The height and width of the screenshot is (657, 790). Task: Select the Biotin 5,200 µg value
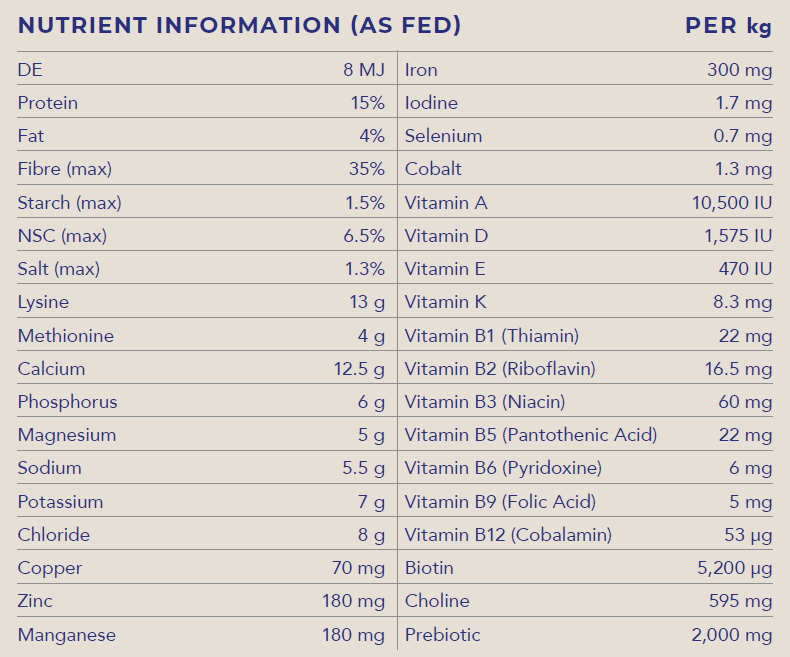click(734, 568)
